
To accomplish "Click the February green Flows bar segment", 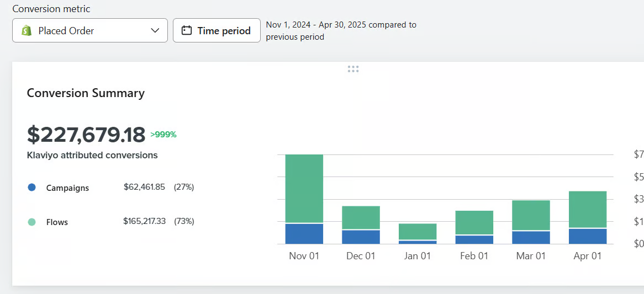I will [x=474, y=222].
